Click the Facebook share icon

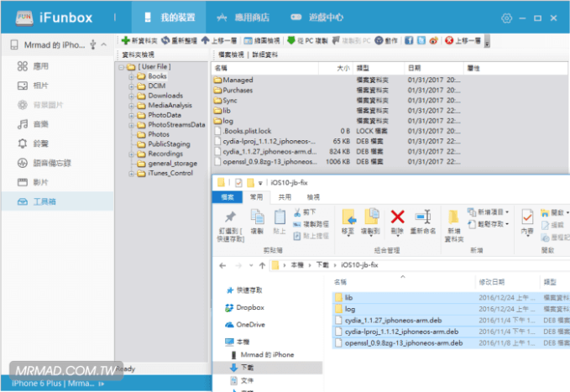409,40
